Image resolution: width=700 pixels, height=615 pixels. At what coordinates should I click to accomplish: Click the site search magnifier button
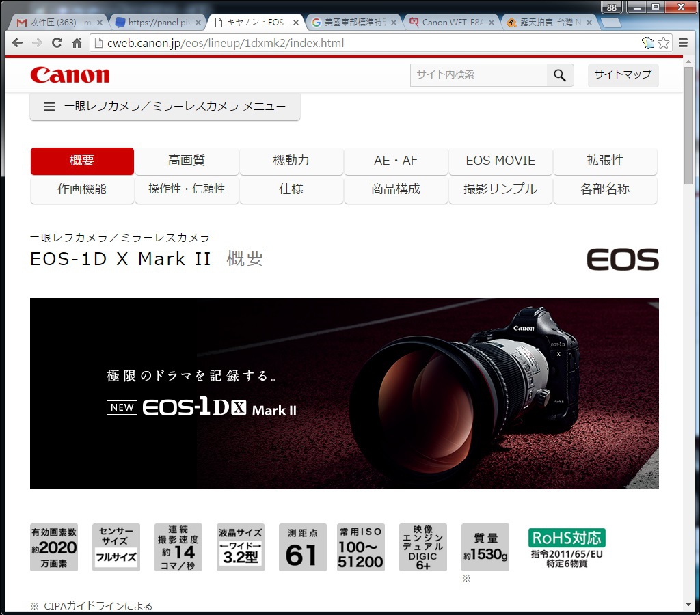coord(560,75)
